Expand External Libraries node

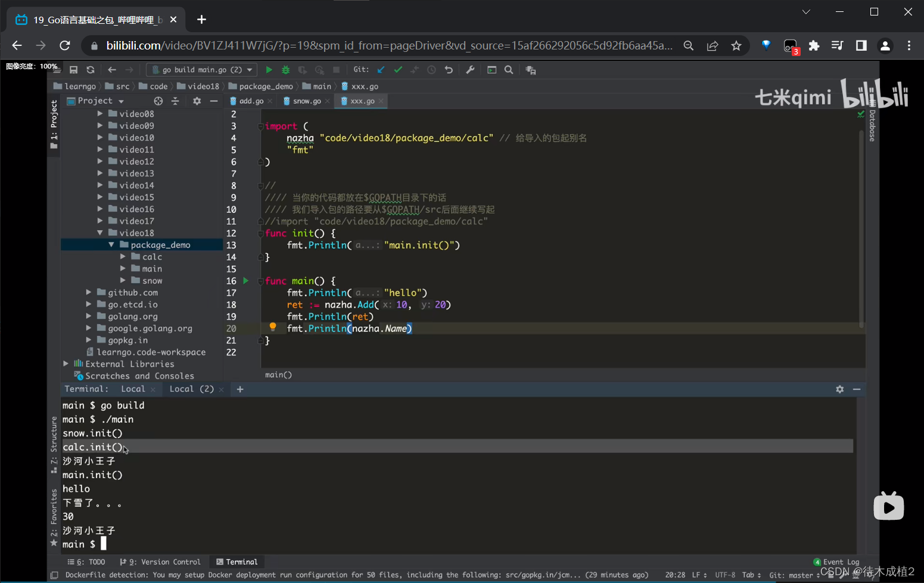point(66,364)
